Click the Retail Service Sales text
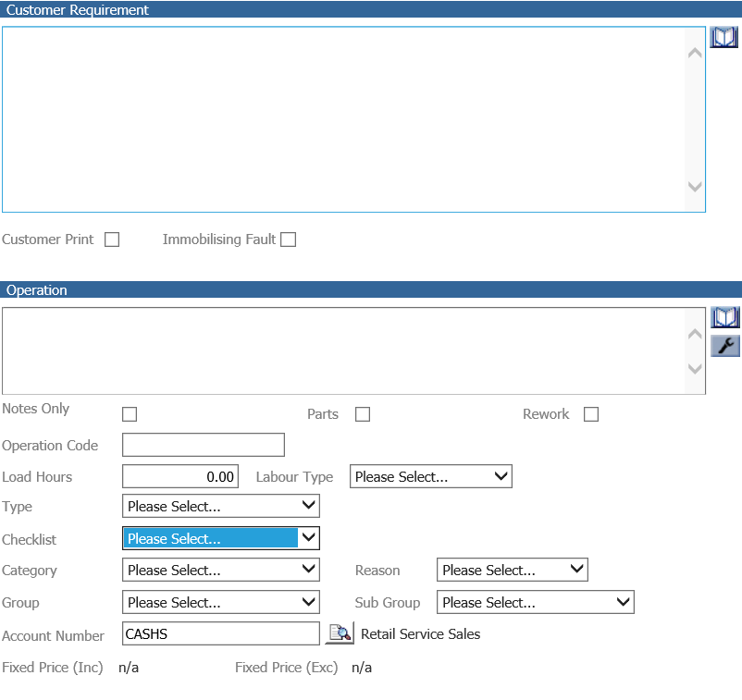The height and width of the screenshot is (700, 742). 420,633
